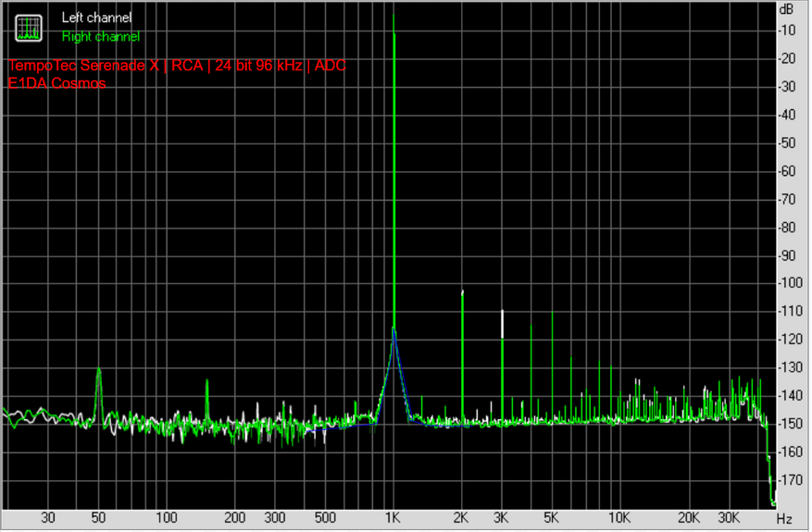
Task: Click the -20 dB axis label
Action: tap(787, 58)
